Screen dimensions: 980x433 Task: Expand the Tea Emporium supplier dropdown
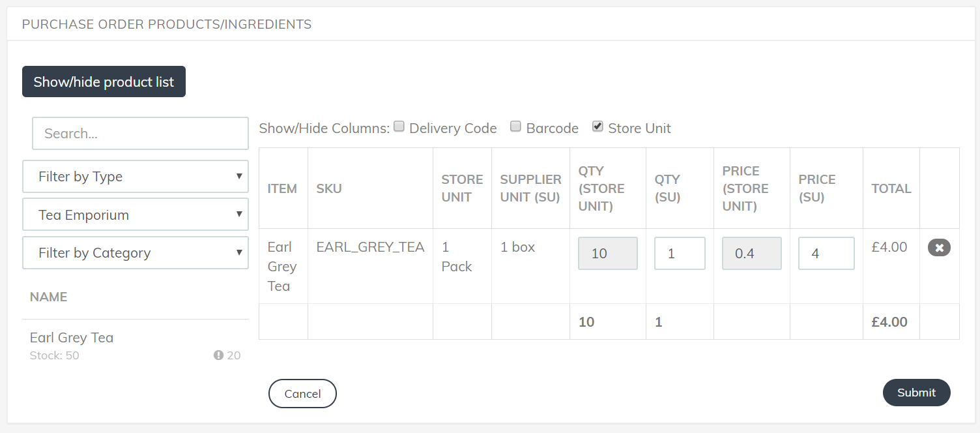pos(136,215)
